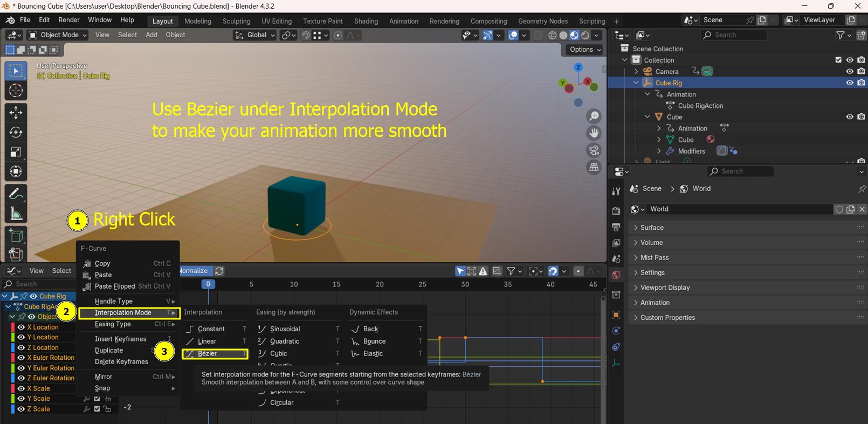
Task: Click the viewport zoom magnifier icon
Action: [x=594, y=116]
